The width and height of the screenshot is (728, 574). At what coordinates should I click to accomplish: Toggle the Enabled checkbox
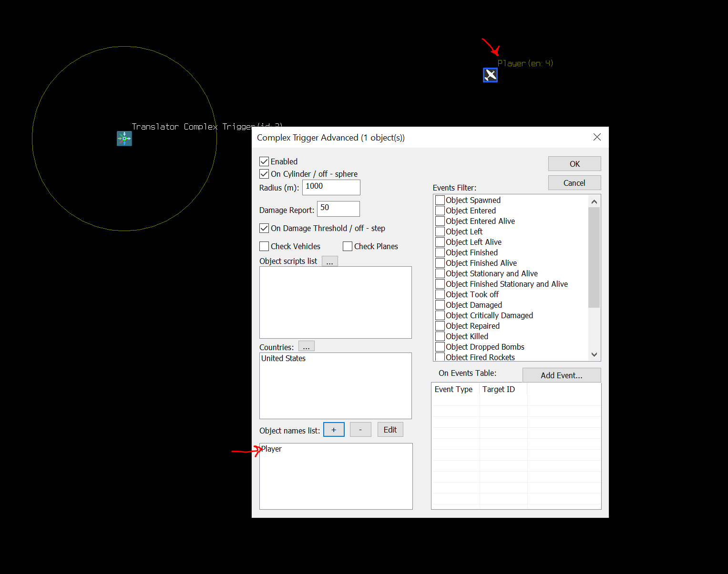point(264,161)
